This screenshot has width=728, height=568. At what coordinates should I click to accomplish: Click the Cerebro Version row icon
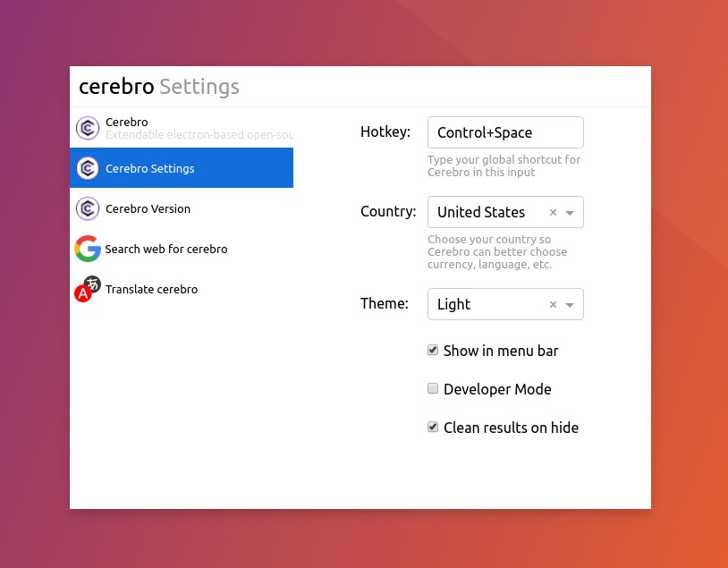(x=88, y=208)
